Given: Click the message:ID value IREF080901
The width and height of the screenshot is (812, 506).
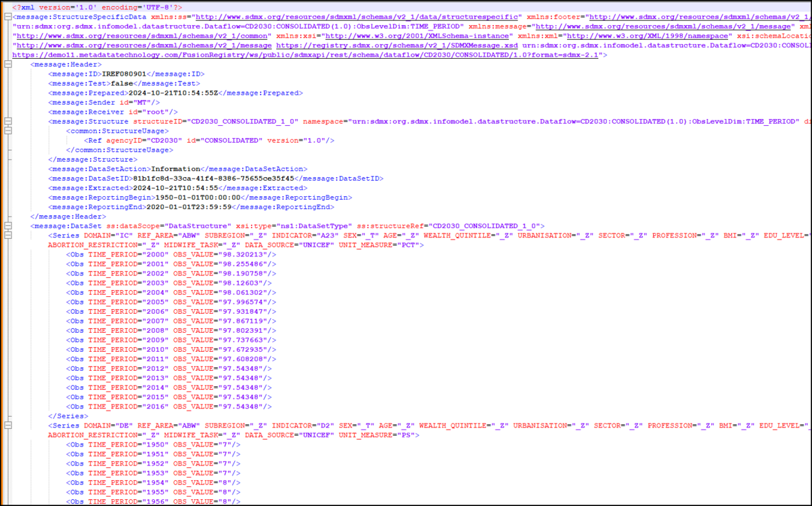Looking at the screenshot, I should [x=125, y=74].
